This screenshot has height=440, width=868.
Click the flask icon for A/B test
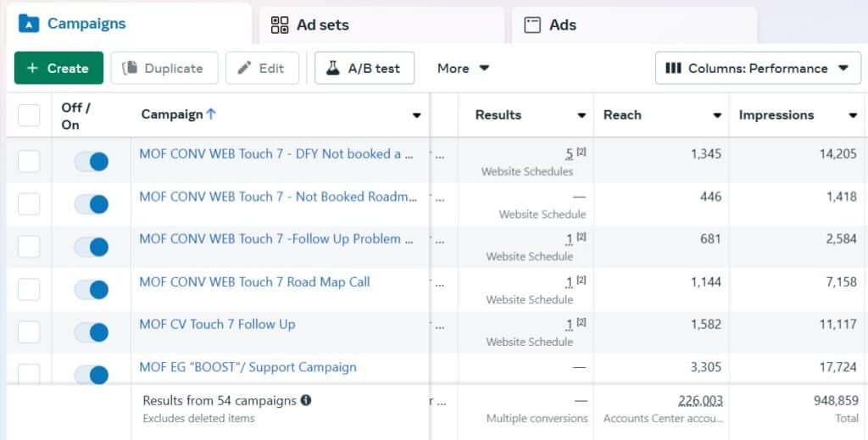pyautogui.click(x=333, y=68)
